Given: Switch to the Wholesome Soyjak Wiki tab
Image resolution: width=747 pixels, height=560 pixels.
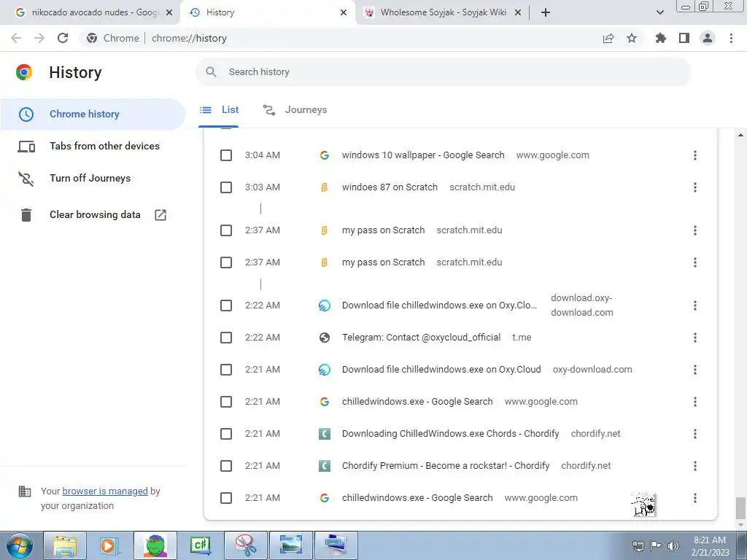Looking at the screenshot, I should [x=442, y=12].
